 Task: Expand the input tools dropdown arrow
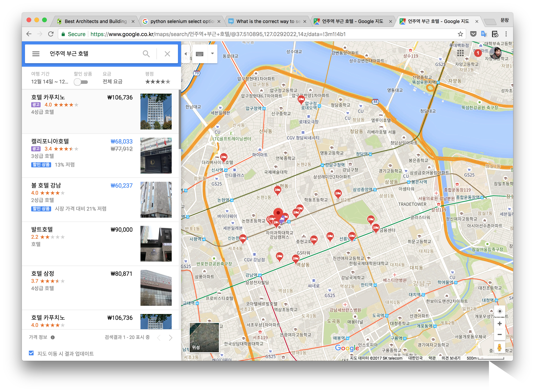tap(212, 53)
